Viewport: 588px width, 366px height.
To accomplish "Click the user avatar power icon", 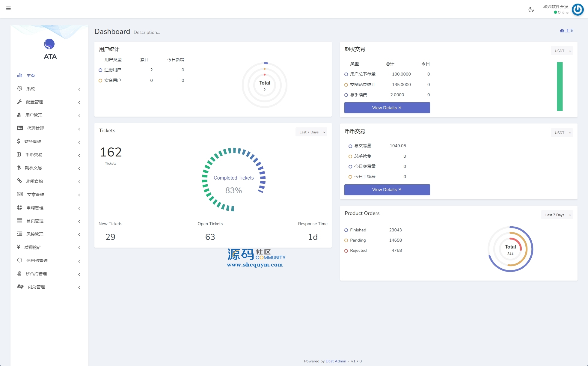I will (578, 9).
